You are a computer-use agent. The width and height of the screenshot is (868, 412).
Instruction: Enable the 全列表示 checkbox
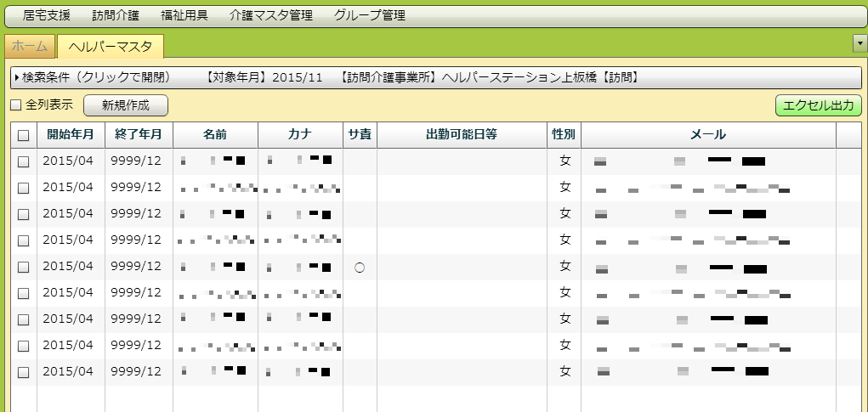[15, 105]
